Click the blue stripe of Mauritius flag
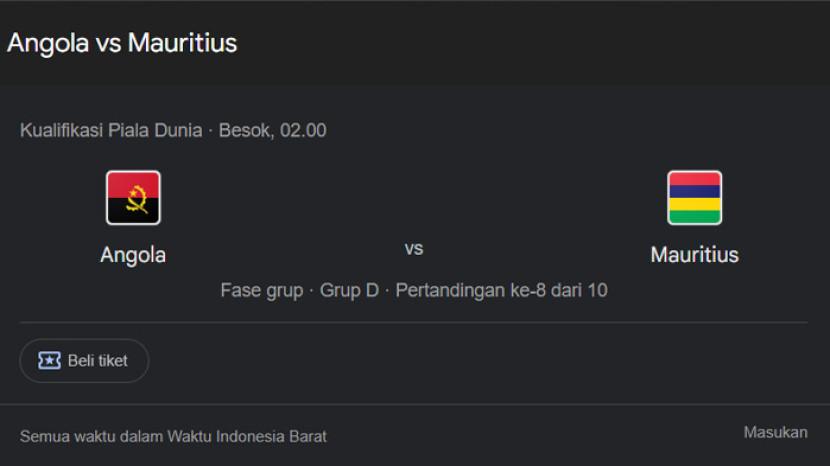The image size is (830, 466). click(x=694, y=191)
